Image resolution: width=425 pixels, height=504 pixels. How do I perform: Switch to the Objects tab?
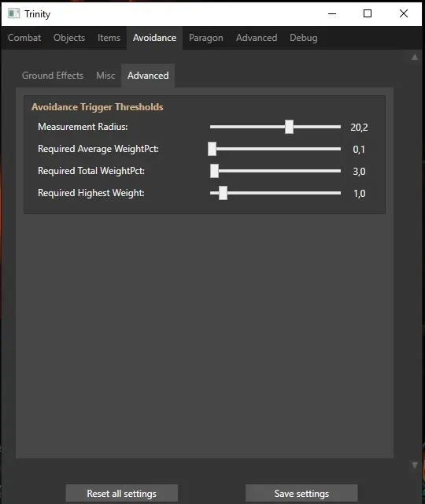(x=69, y=38)
